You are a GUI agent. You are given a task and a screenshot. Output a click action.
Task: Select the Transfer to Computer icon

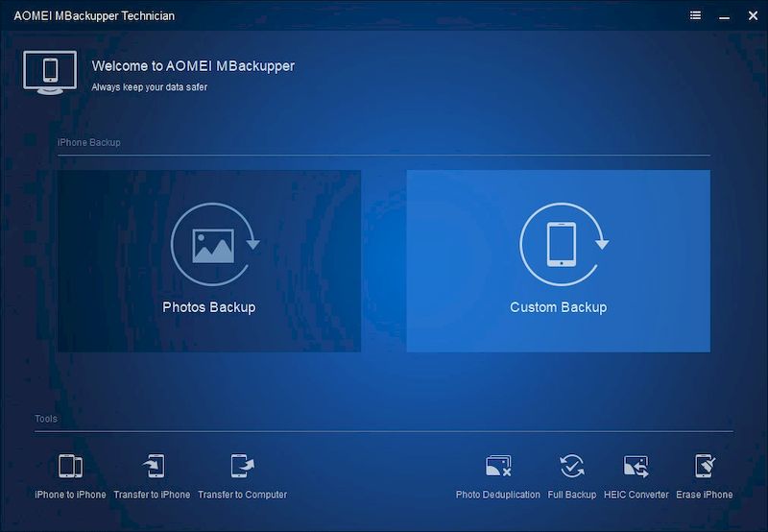(243, 466)
